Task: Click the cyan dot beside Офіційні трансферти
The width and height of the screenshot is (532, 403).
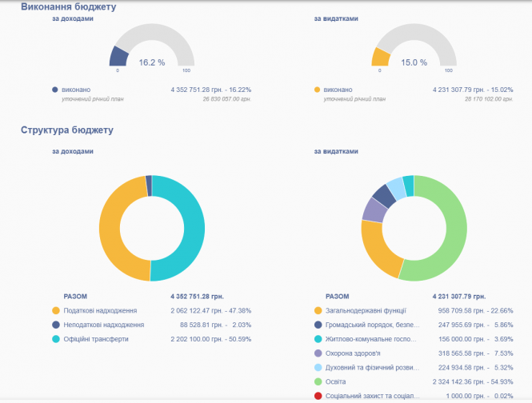Action: (x=56, y=339)
